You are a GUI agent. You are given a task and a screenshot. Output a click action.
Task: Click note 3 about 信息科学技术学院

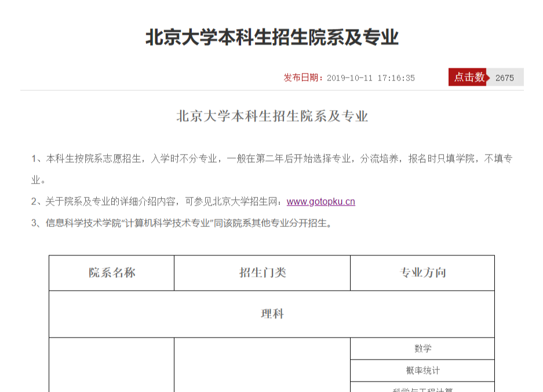coord(182,223)
